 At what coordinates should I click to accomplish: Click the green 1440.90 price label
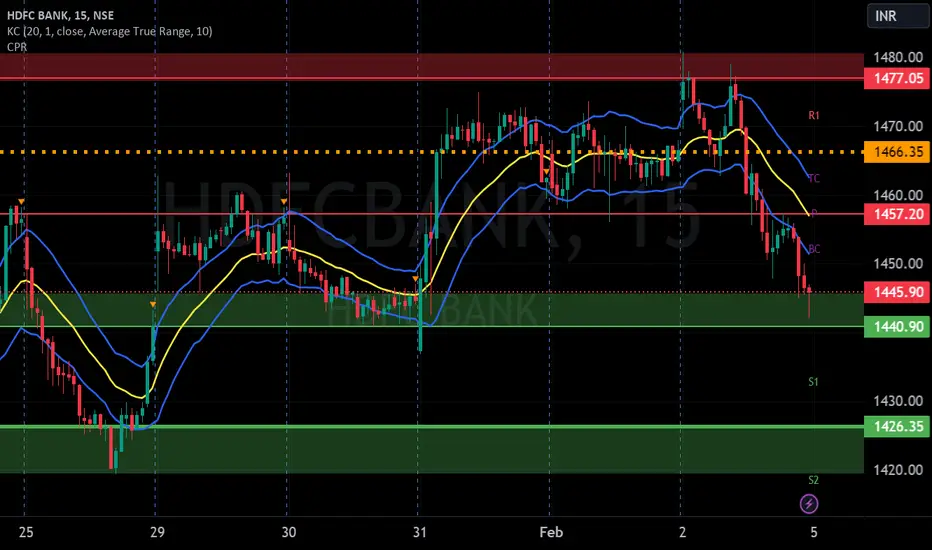[898, 326]
